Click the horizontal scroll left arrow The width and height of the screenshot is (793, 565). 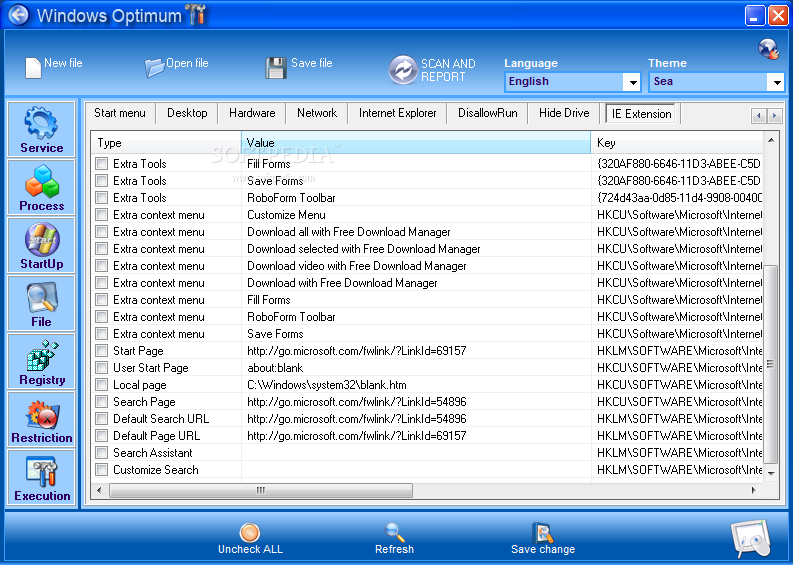(99, 490)
